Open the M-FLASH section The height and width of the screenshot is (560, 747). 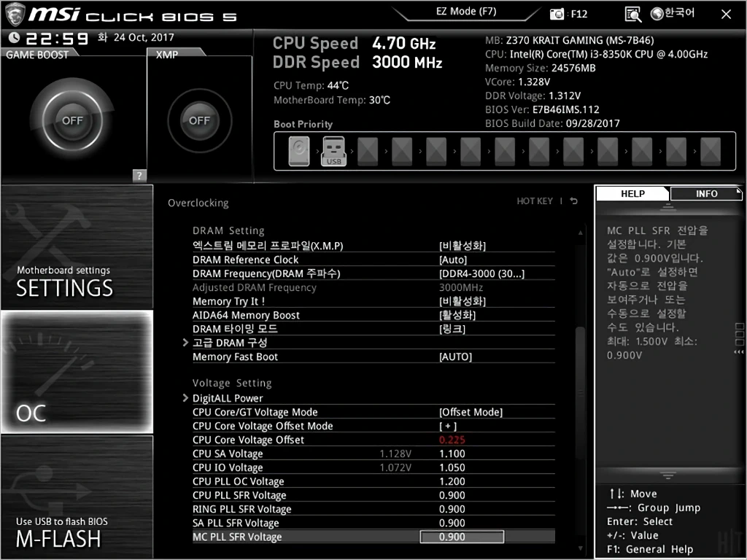(x=77, y=496)
